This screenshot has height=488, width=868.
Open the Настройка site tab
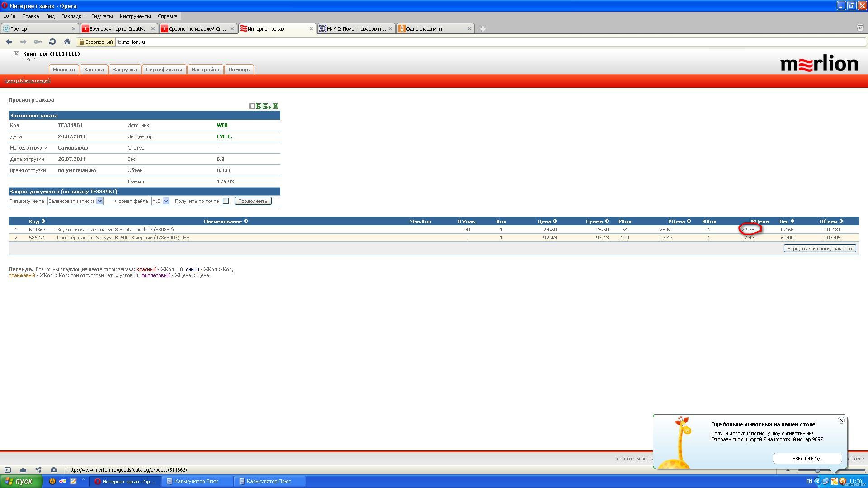point(205,70)
